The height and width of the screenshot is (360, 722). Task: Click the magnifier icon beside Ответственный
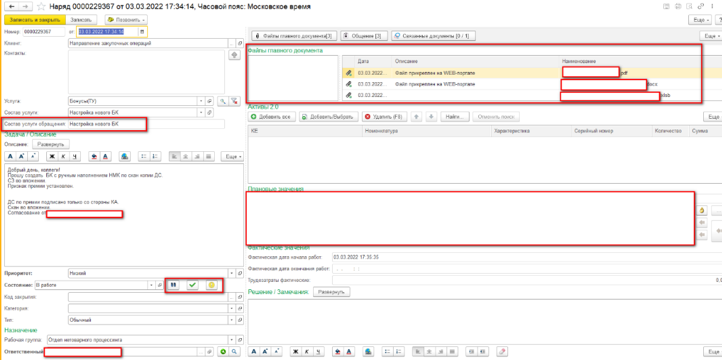click(235, 352)
